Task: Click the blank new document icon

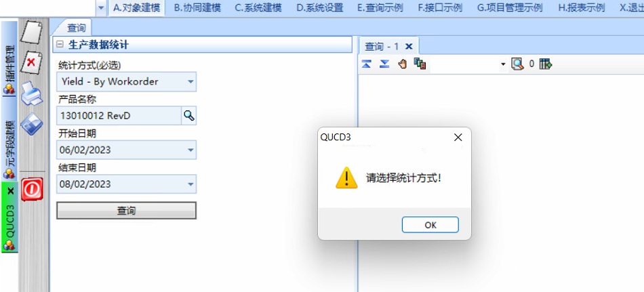Action: click(32, 32)
